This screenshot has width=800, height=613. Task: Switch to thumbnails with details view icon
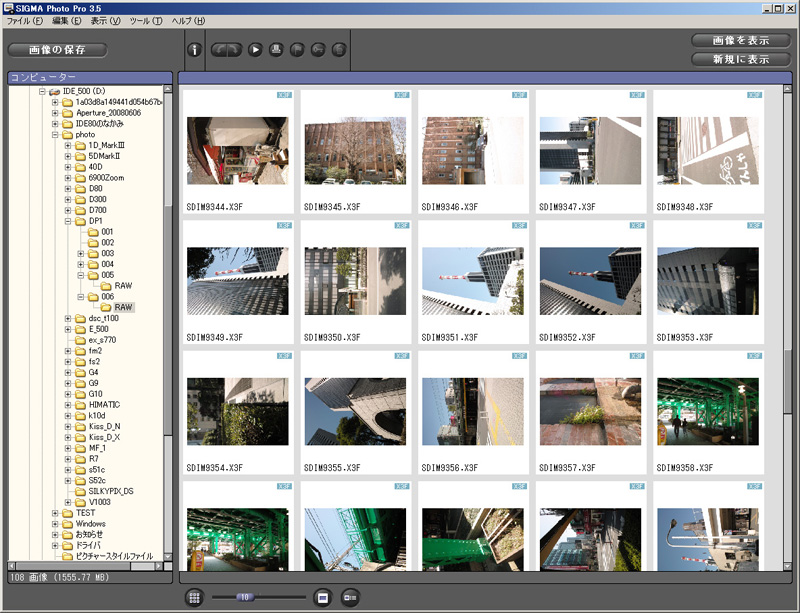(x=349, y=597)
